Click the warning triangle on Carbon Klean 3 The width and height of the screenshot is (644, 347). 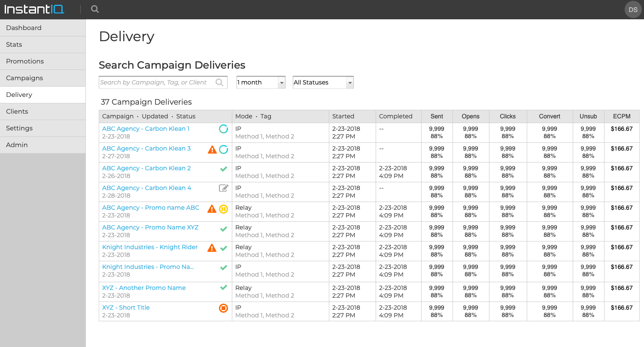tap(212, 149)
